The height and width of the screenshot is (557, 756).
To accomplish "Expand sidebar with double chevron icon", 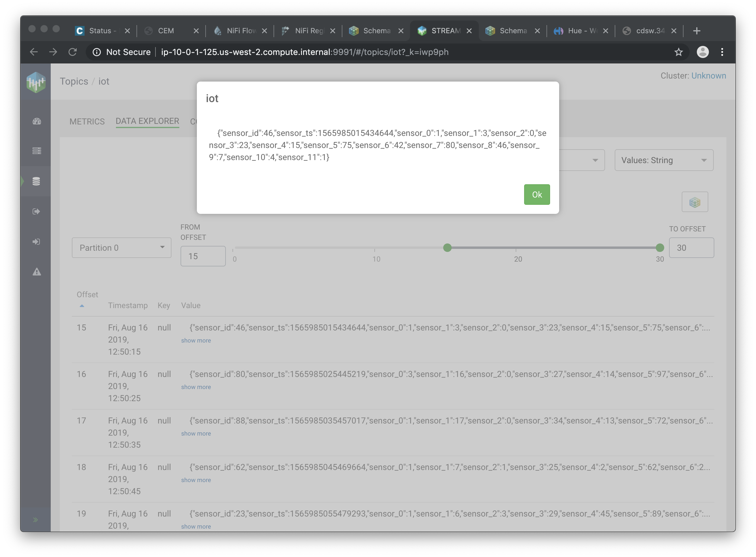I will (x=35, y=520).
